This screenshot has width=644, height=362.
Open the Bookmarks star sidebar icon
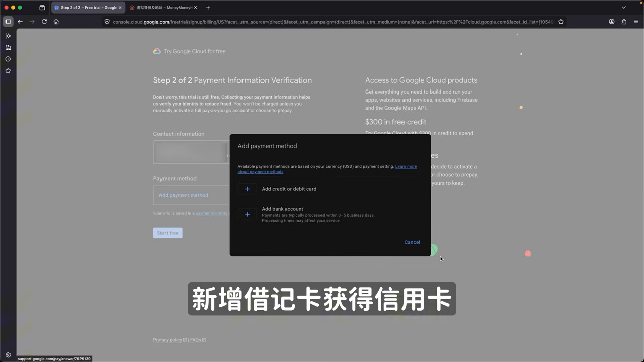click(8, 71)
